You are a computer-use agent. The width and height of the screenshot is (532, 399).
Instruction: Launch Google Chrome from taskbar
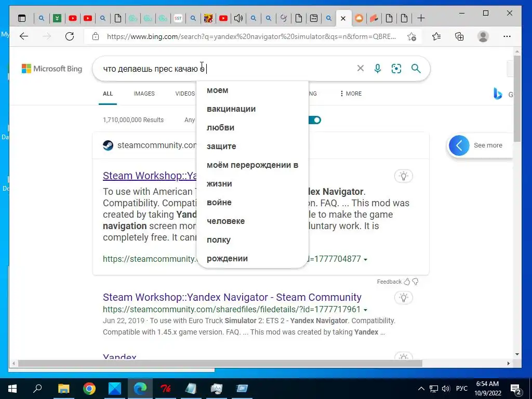click(89, 389)
